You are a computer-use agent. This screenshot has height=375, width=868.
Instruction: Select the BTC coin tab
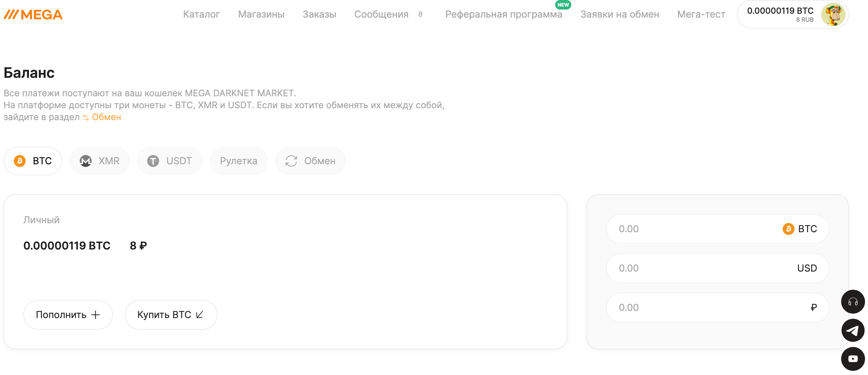pos(33,161)
